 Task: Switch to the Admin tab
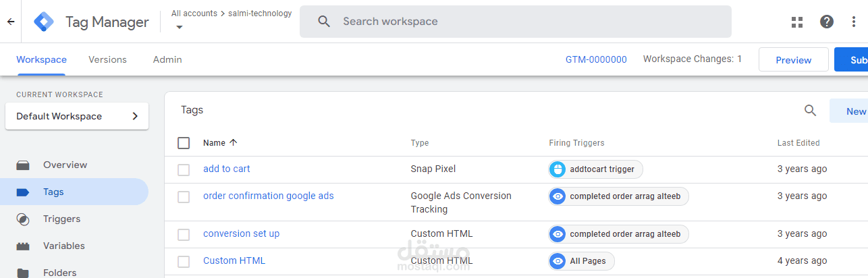[x=167, y=59]
